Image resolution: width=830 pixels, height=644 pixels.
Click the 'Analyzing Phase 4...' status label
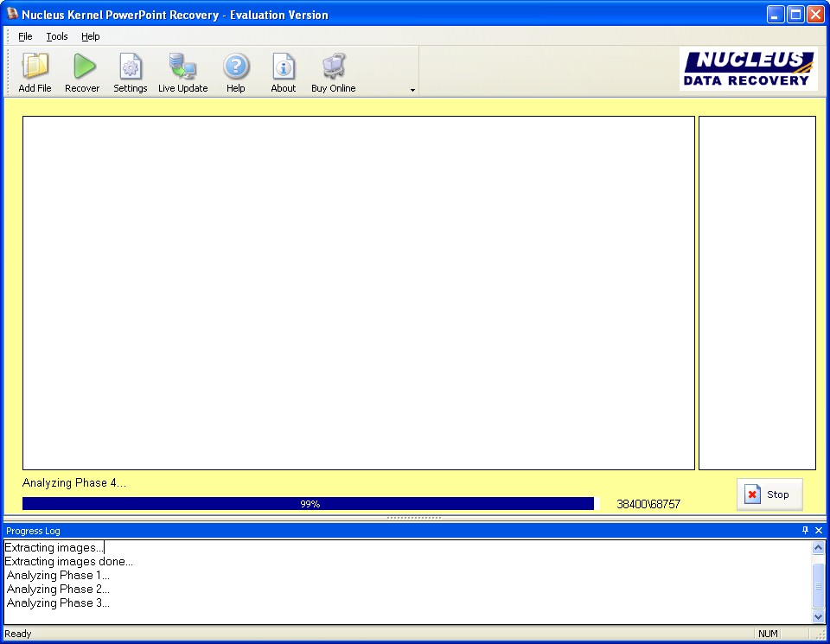(74, 482)
